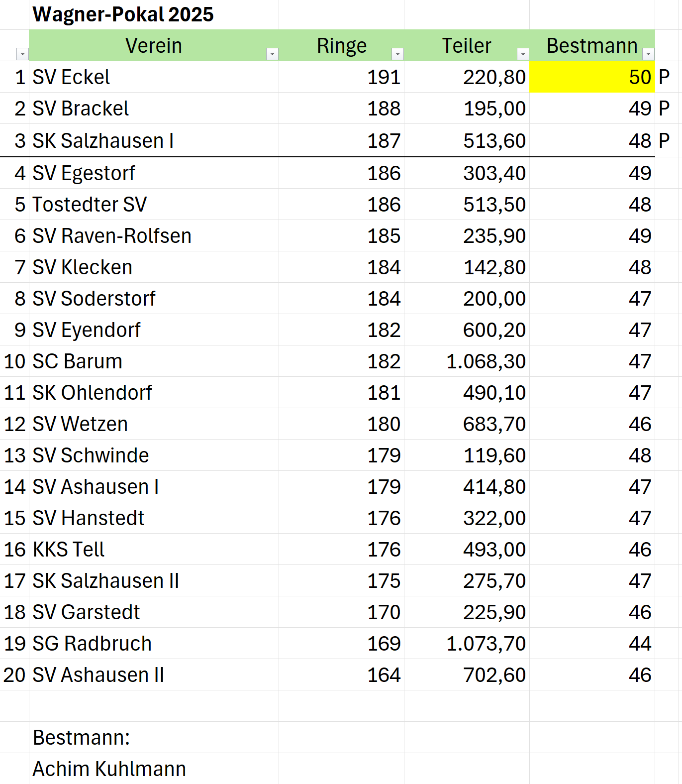The height and width of the screenshot is (784, 682).
Task: Click the Tostedter SV cell
Action: click(x=90, y=205)
